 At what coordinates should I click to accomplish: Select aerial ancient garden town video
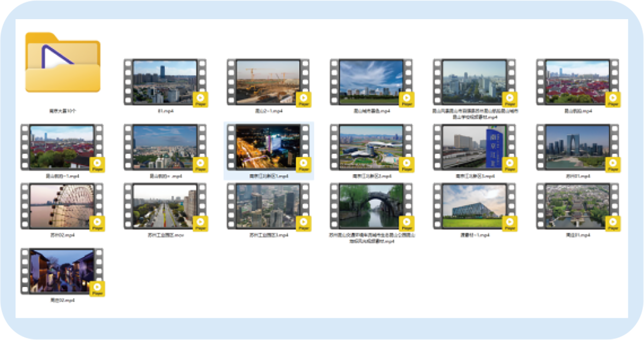point(577,206)
